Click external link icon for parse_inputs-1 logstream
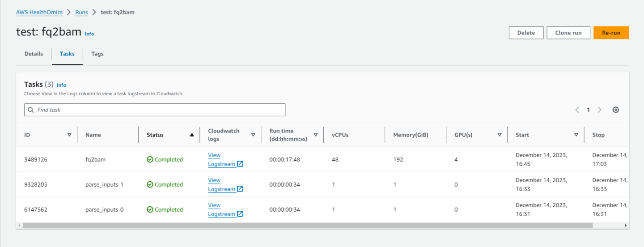This screenshot has height=247, width=644. point(240,189)
